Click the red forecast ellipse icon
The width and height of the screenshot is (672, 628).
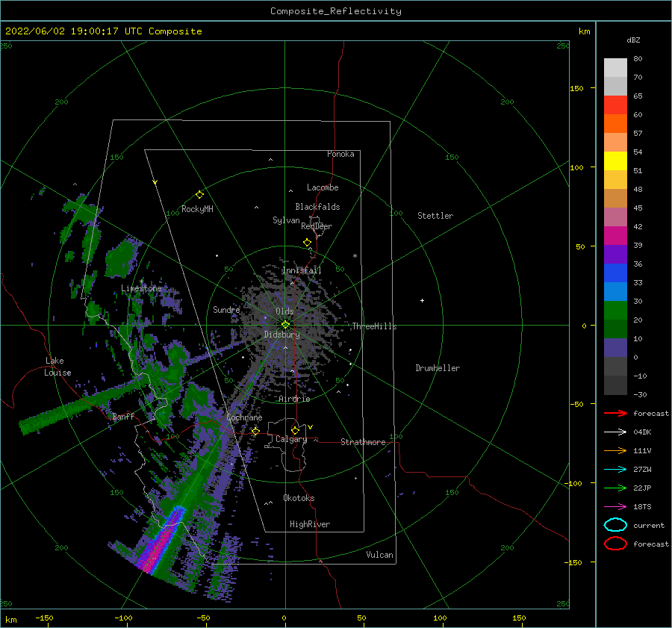(x=615, y=544)
